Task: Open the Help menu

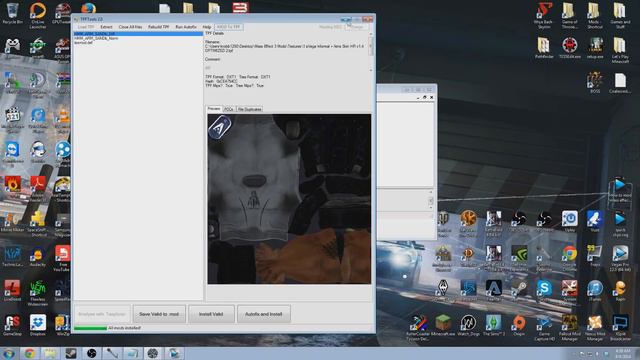Action: coord(207,27)
